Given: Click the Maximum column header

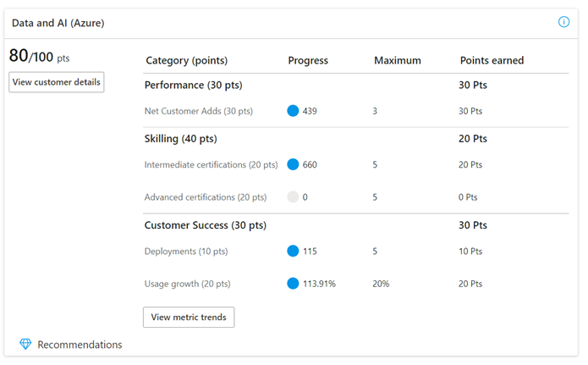Looking at the screenshot, I should 398,60.
